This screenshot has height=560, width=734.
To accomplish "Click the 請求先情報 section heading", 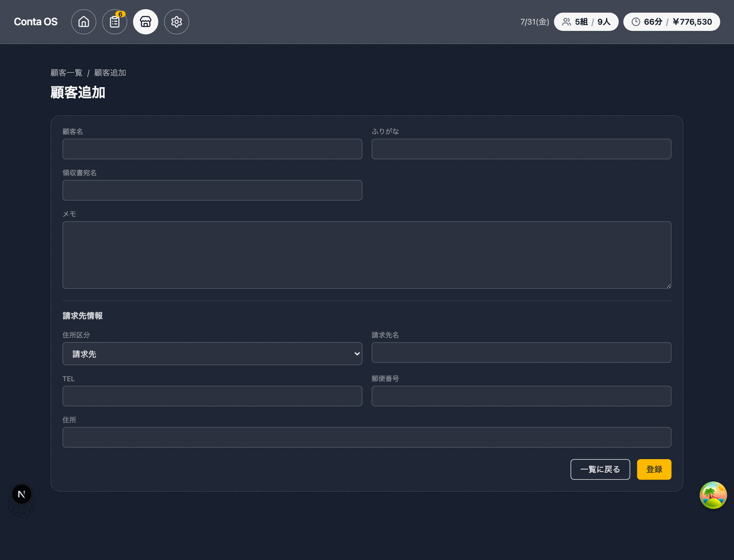I will (83, 316).
